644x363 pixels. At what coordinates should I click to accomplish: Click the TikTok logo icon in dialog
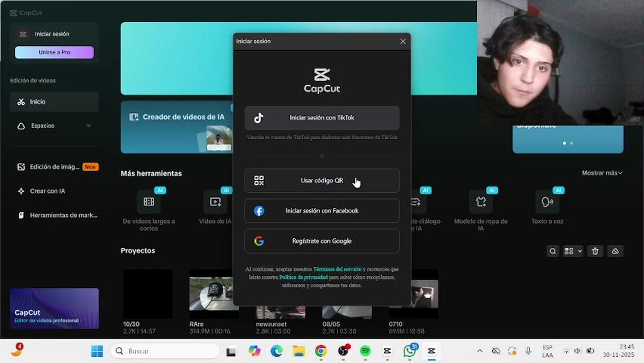point(259,118)
